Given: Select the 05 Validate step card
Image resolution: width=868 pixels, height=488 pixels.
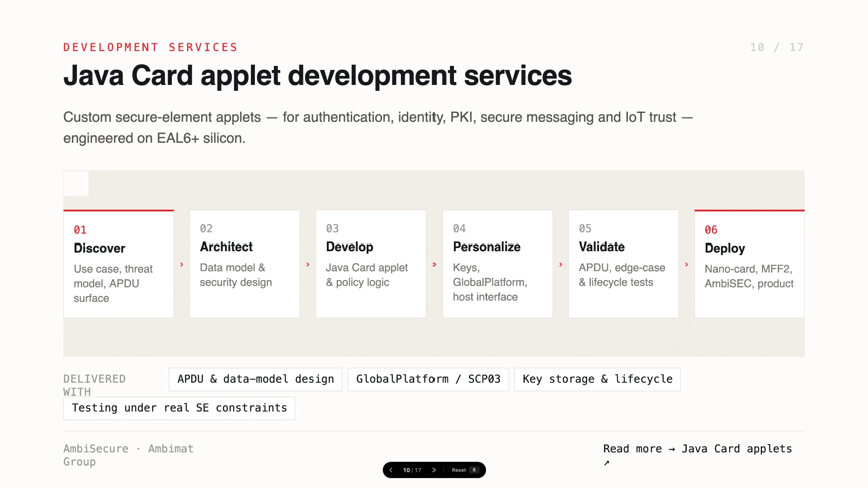Looking at the screenshot, I should (623, 264).
